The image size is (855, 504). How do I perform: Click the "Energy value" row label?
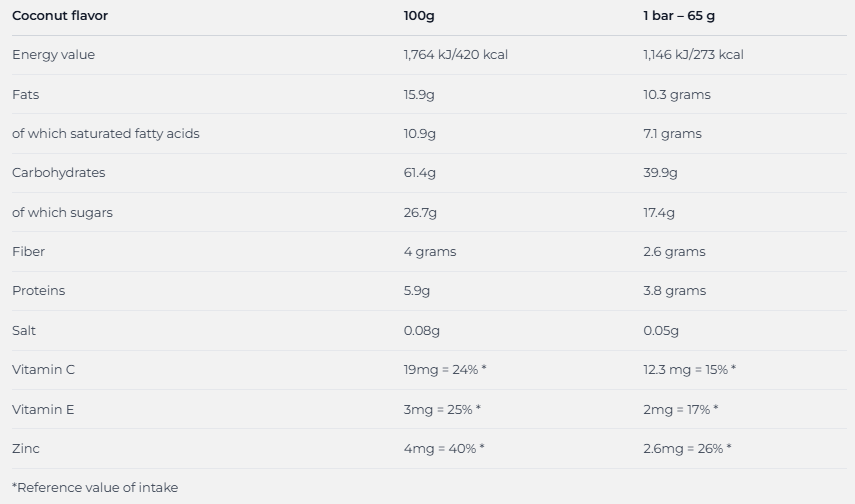coord(53,55)
